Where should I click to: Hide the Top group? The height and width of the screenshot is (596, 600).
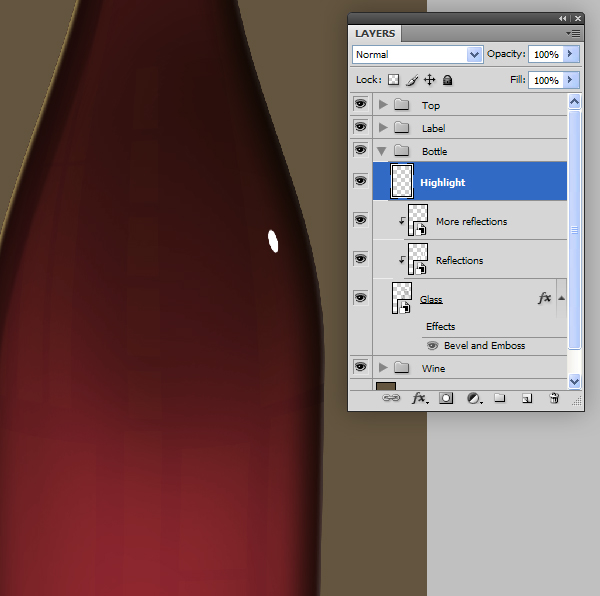(360, 104)
